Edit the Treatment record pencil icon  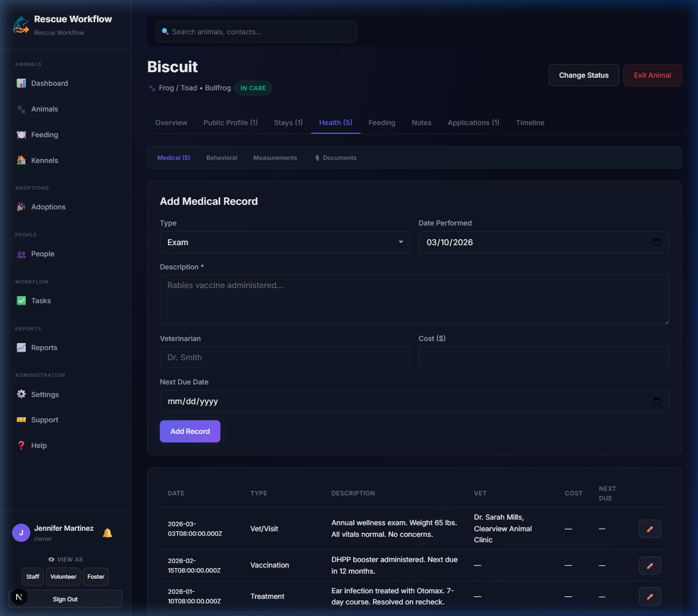[x=650, y=596]
